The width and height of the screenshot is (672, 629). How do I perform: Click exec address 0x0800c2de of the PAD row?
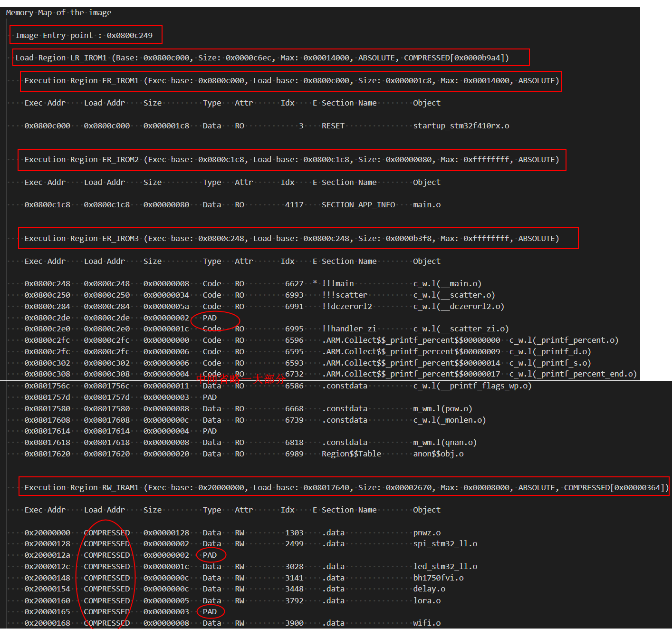pos(48,318)
